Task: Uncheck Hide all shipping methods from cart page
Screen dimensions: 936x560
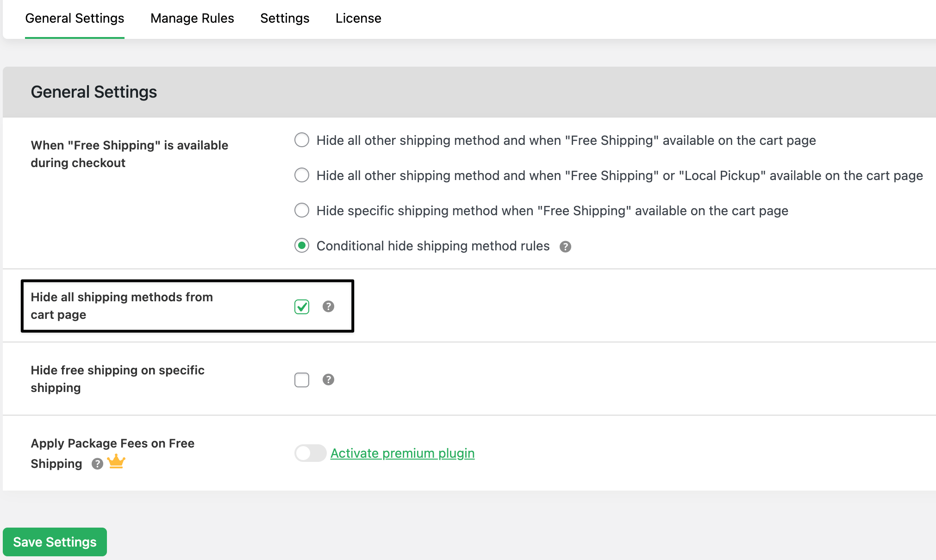Action: pos(301,306)
